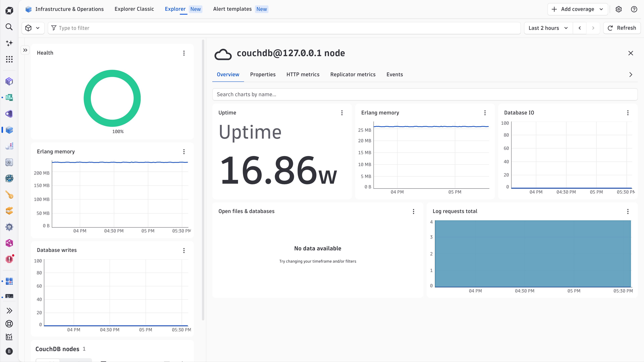Open the details-panel Erlang memory chart options
The width and height of the screenshot is (644, 362).
pos(485,113)
